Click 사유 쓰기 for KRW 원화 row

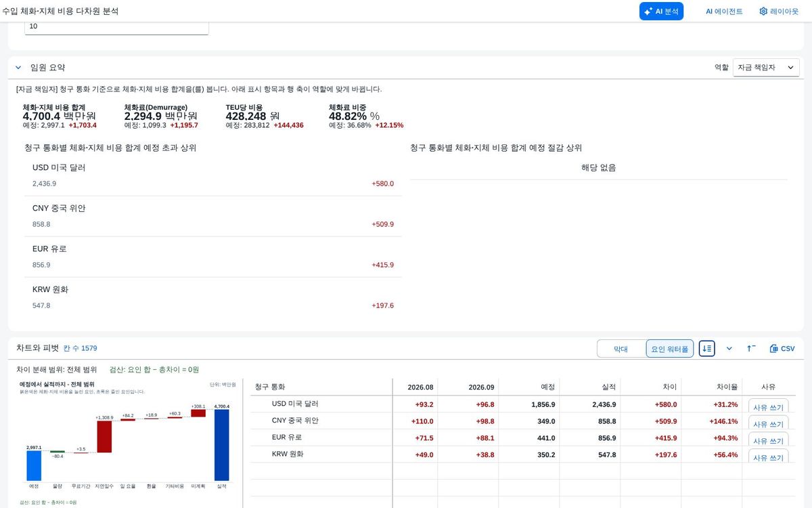point(768,457)
